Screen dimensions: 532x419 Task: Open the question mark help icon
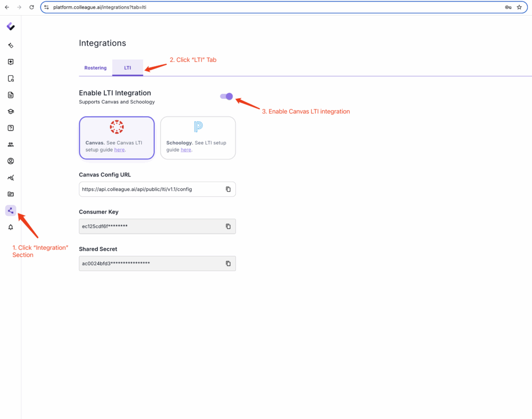10,128
